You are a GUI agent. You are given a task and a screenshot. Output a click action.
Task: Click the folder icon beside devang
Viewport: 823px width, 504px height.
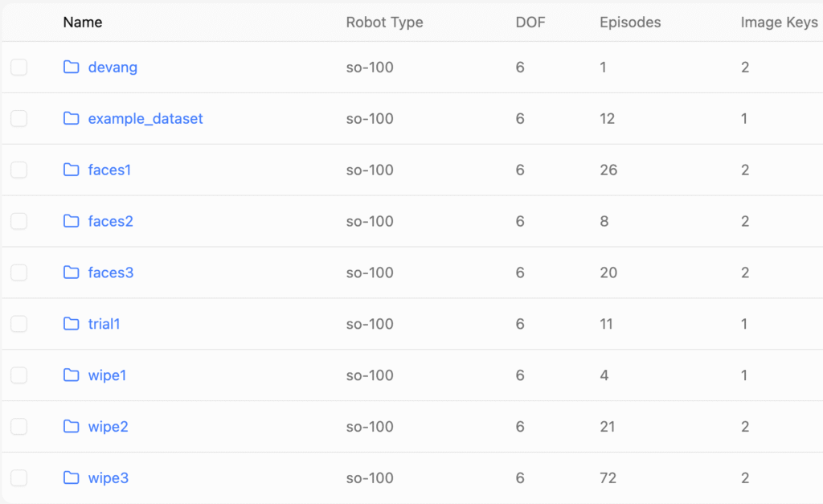[x=72, y=67]
